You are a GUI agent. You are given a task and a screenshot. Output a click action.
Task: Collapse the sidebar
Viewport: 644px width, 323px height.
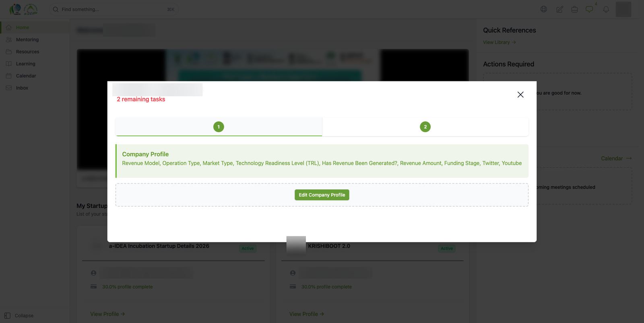(x=19, y=316)
